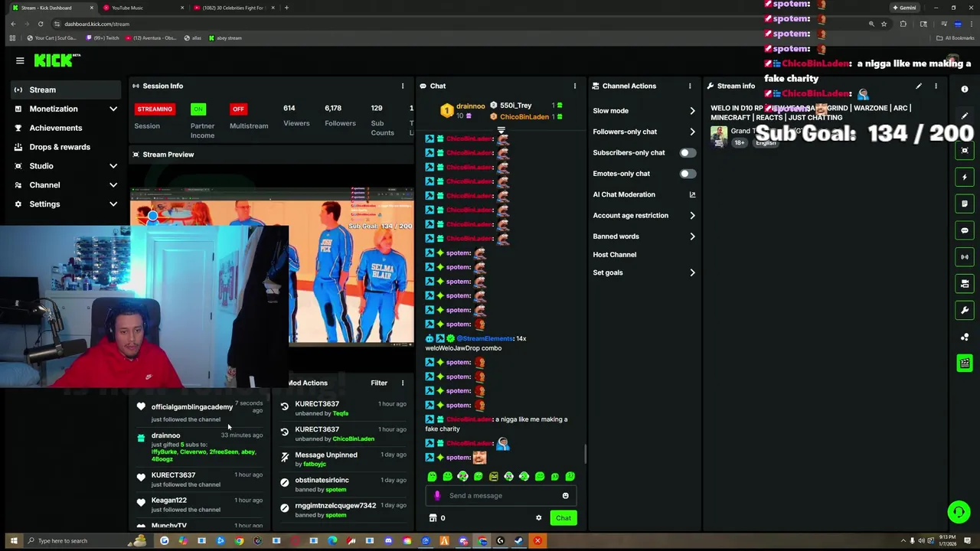Click follower name officialgamblingacademy
This screenshot has height=551, width=980.
click(x=191, y=407)
